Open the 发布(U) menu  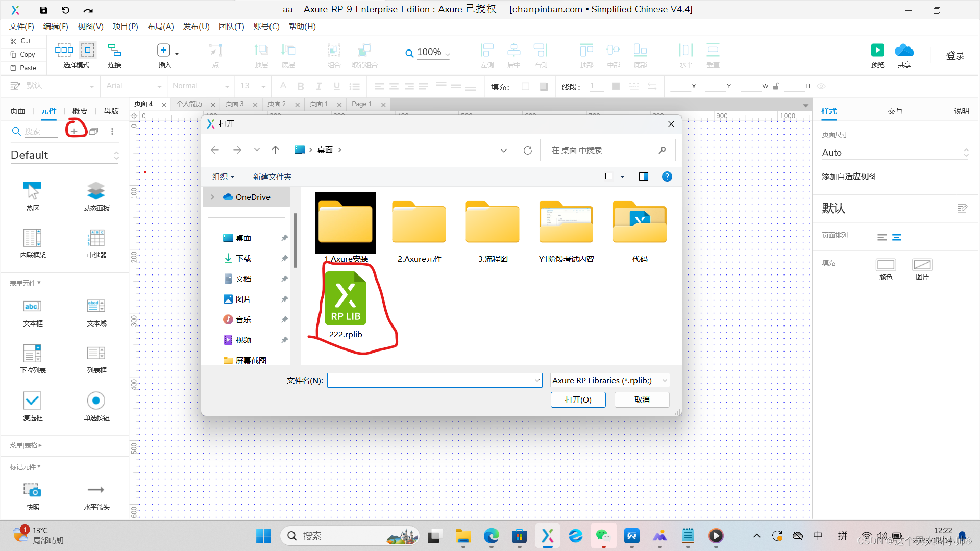[x=196, y=27]
